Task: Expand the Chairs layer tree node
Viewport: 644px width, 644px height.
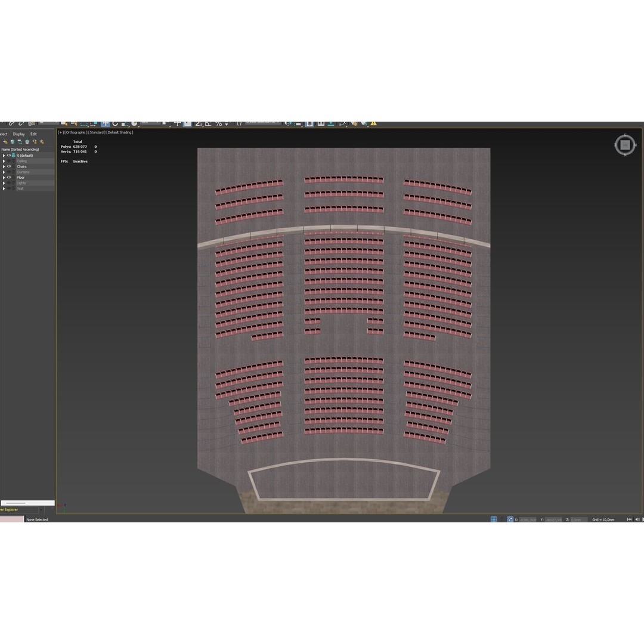Action: pyautogui.click(x=4, y=166)
